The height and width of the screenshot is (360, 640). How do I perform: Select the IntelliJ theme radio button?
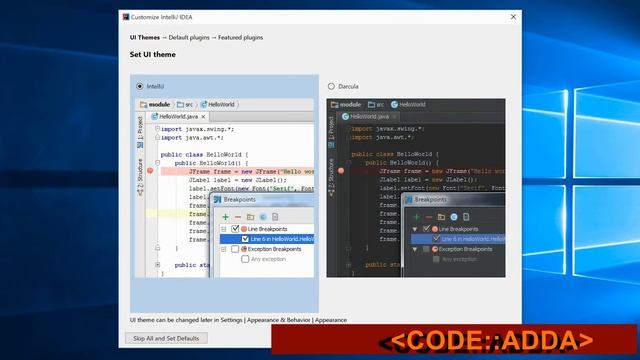click(140, 86)
